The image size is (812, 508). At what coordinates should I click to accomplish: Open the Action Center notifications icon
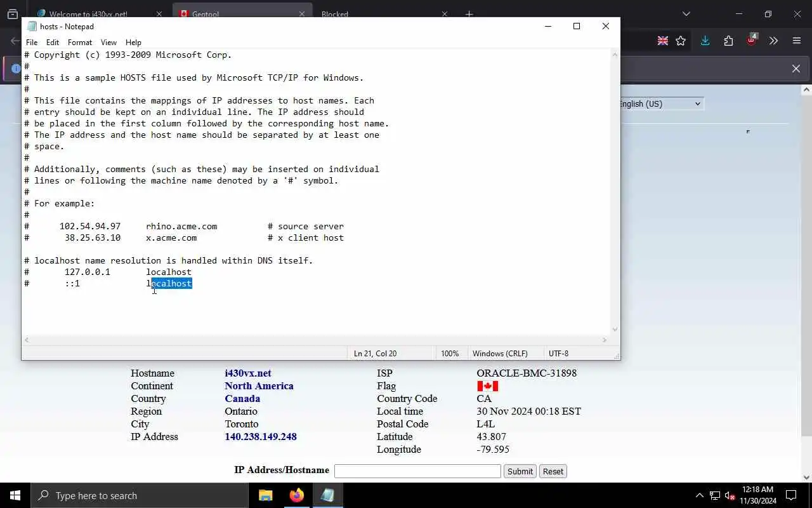point(791,495)
